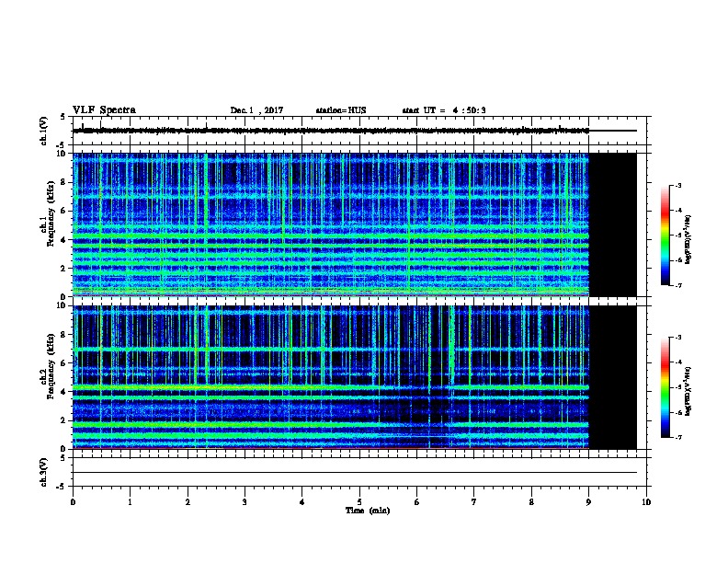Click the ch.3 flat voltage trace
The image size is (728, 563).
point(355,473)
